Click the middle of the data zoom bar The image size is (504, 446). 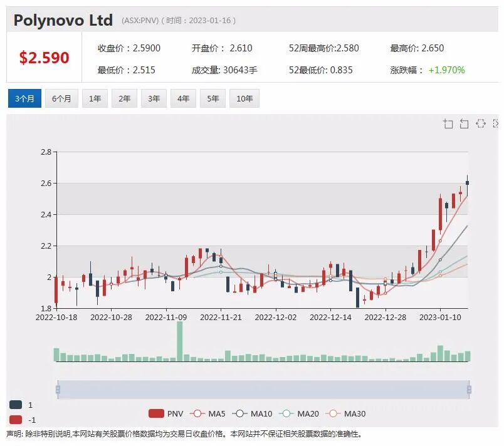(263, 390)
